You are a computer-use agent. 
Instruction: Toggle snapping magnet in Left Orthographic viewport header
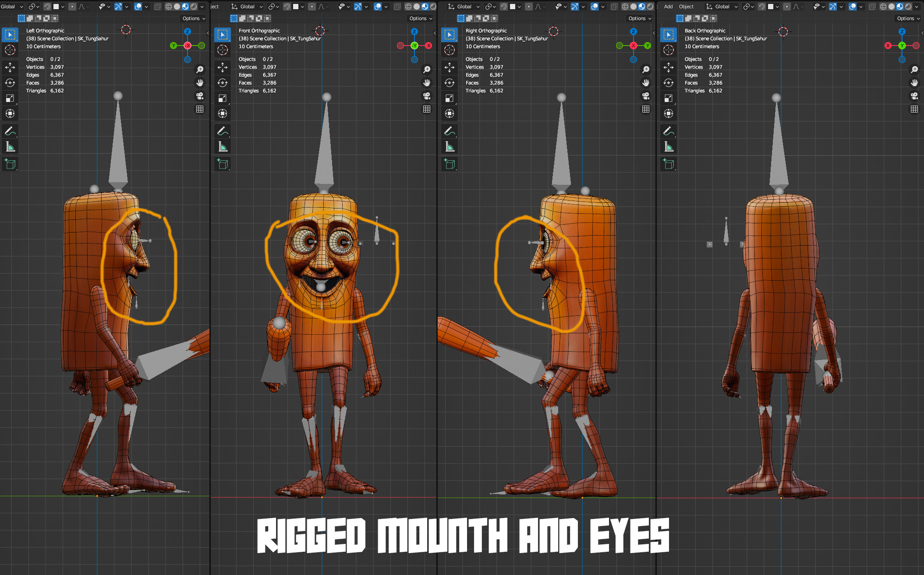coord(47,7)
